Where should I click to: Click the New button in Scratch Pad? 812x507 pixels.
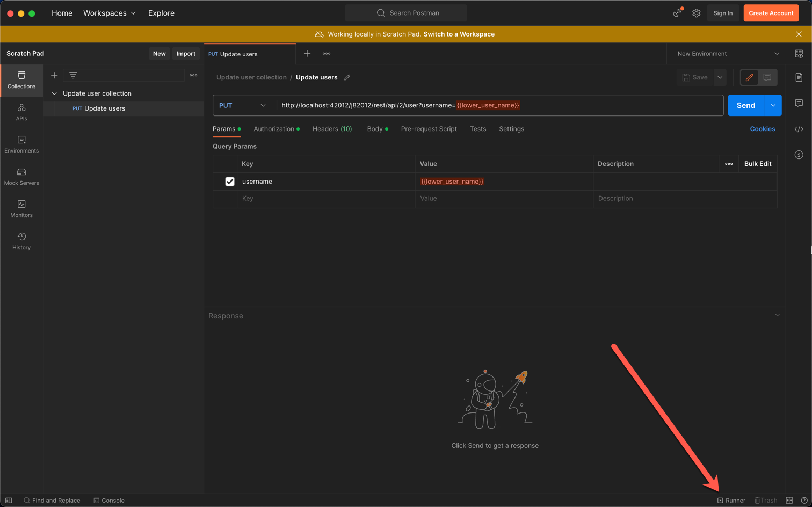159,54
